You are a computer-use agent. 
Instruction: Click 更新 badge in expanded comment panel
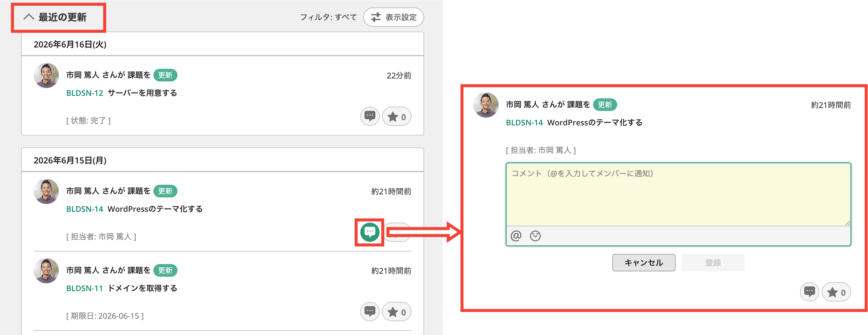tap(605, 105)
